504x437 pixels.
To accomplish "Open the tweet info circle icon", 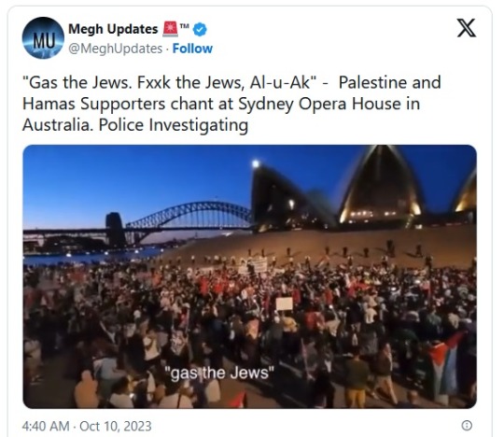I will 467,426.
